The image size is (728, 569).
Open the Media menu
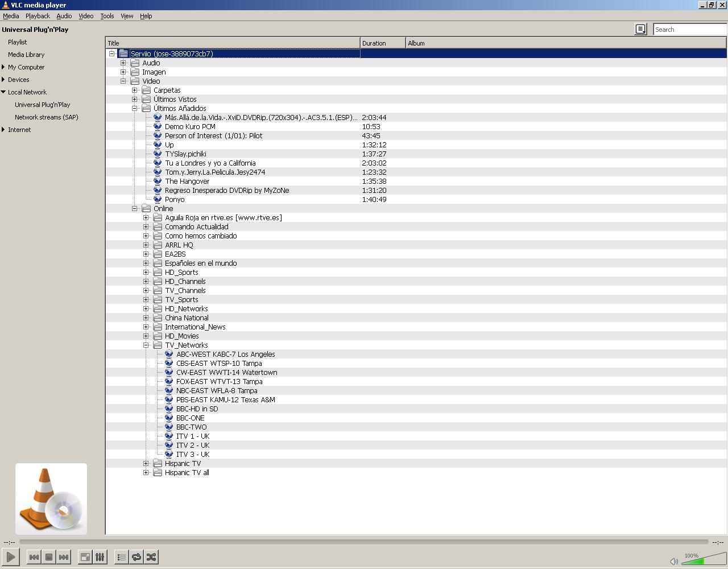11,16
